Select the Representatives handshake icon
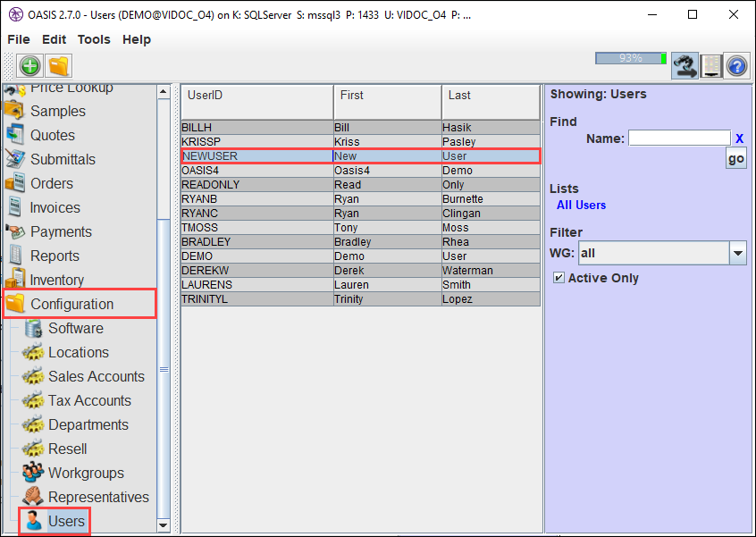756x537 pixels. (33, 497)
